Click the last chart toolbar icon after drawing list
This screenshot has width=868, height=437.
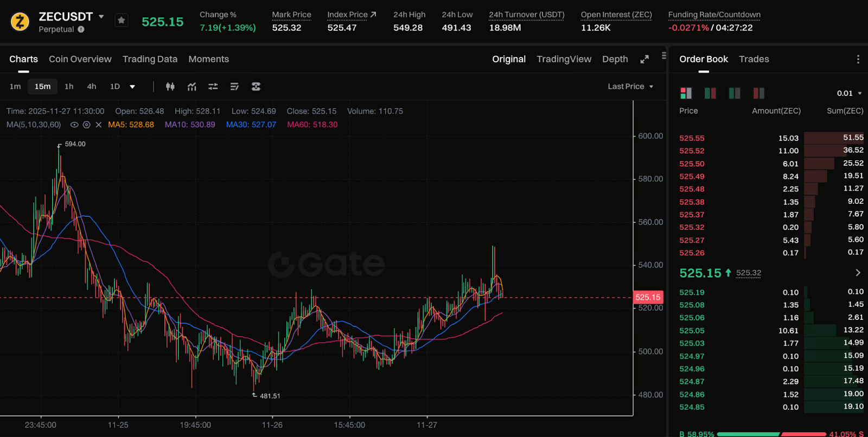pos(256,87)
